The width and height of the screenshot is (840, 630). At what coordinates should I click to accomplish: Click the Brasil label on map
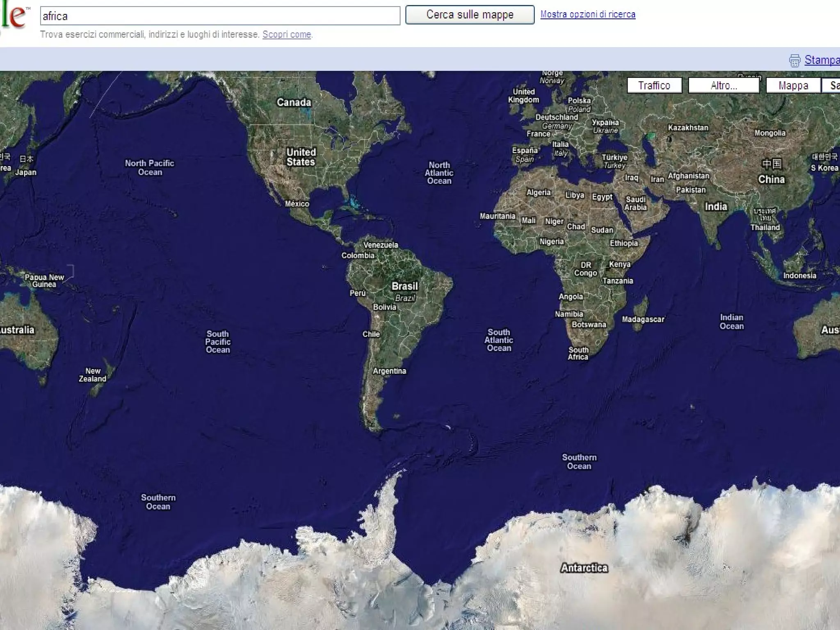click(404, 286)
